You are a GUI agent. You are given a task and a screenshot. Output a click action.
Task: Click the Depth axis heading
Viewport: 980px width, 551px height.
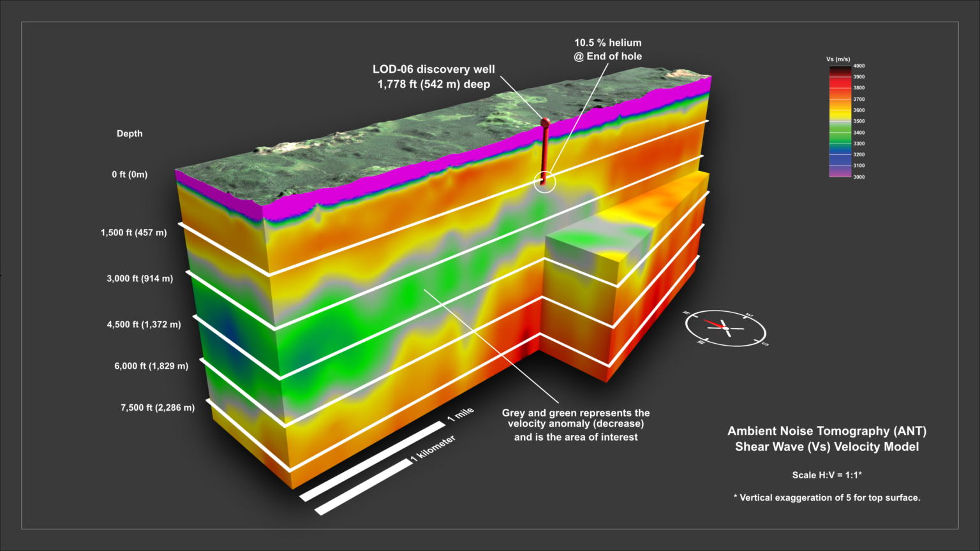point(130,133)
